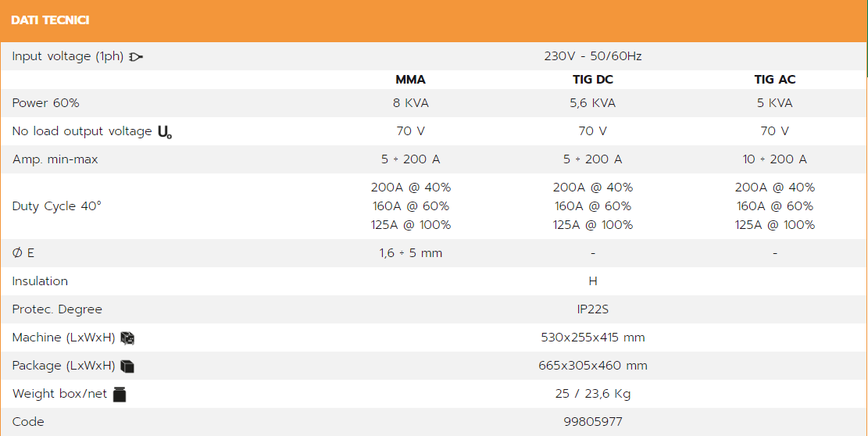Select the TIG AC column header
The width and height of the screenshot is (868, 436).
775,80
